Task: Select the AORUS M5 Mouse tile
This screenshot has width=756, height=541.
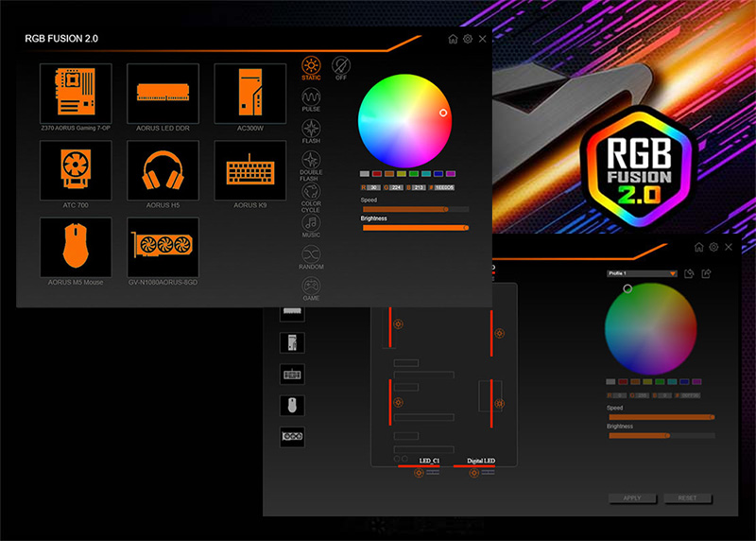Action: pos(76,247)
